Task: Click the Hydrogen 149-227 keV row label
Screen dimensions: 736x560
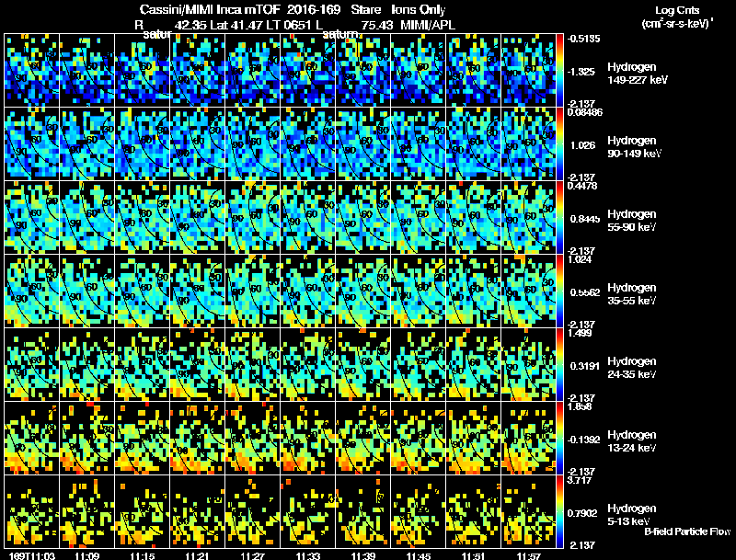Action: [x=638, y=74]
